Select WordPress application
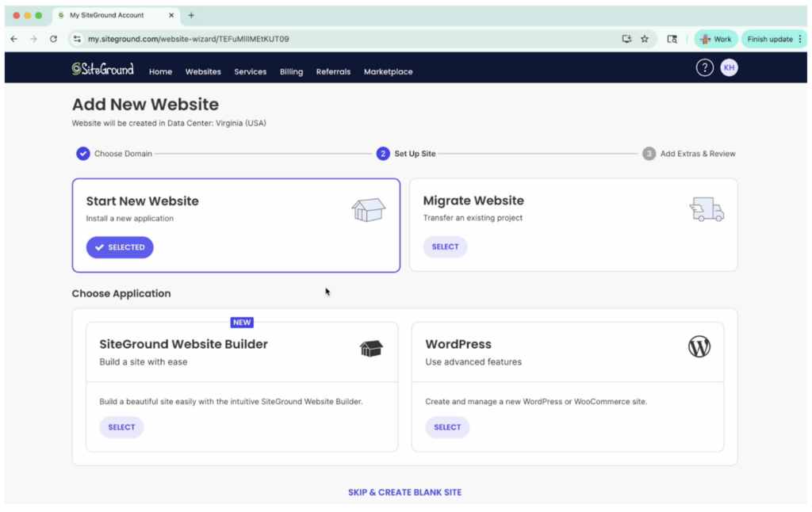Viewport: 812px width, 512px height. point(447,427)
